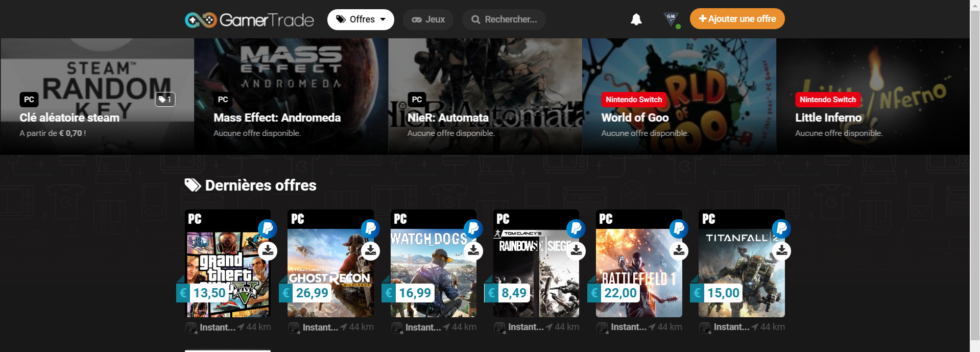Click the 13,50 euro price tag
This screenshot has height=352, width=980.
(203, 293)
